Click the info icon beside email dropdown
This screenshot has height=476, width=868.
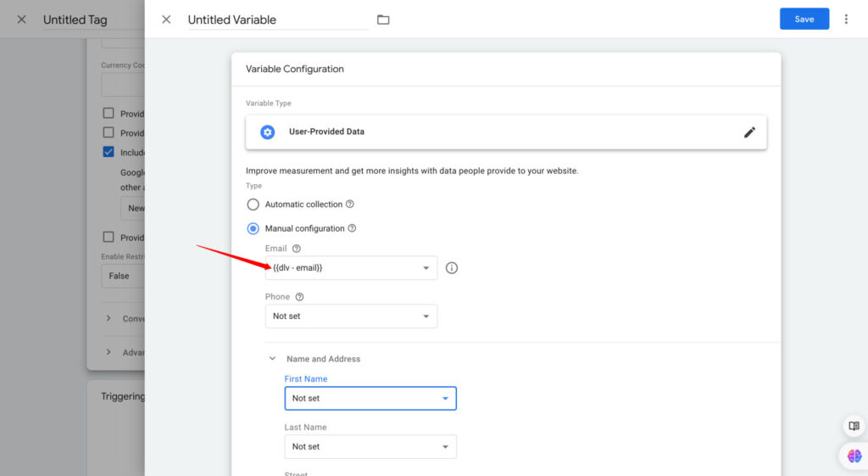point(452,268)
